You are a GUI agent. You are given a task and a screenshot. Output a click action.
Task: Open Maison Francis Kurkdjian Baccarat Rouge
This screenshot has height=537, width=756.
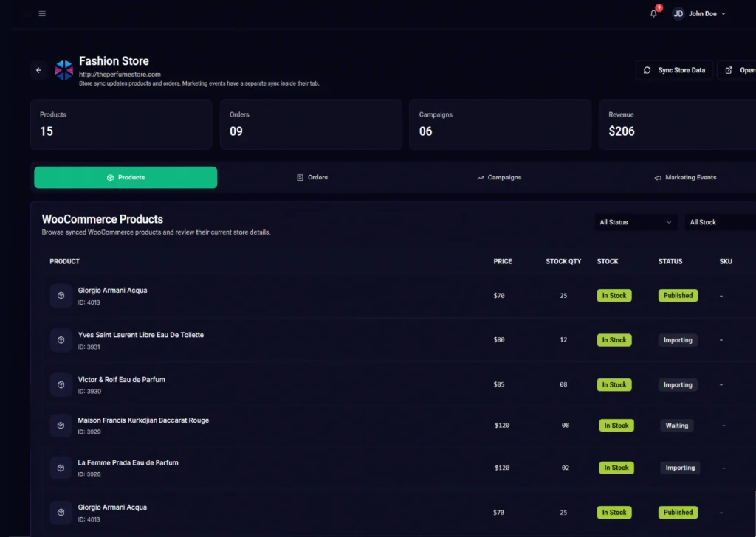click(143, 420)
